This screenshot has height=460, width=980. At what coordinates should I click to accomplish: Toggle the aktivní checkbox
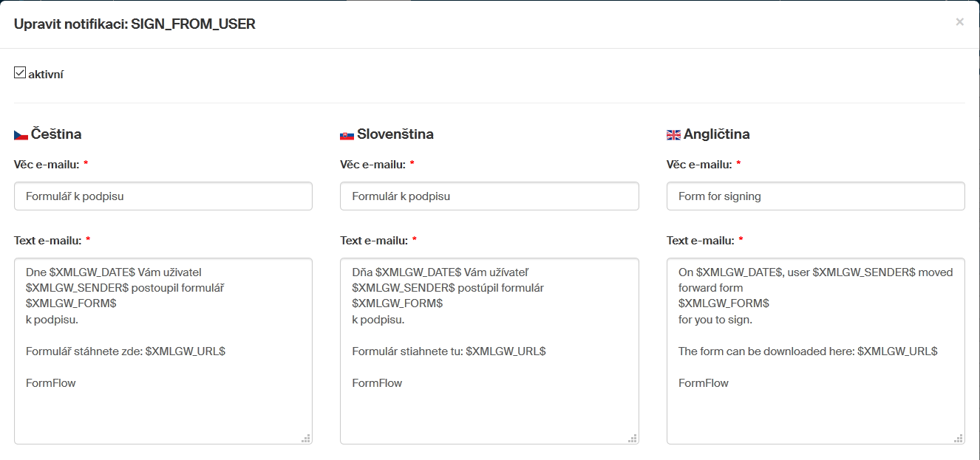(x=20, y=72)
